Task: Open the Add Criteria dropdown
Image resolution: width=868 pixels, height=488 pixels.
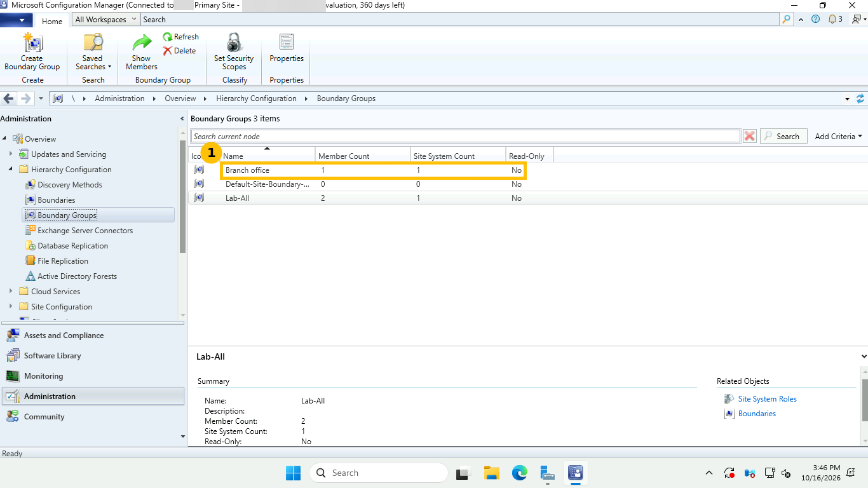Action: tap(839, 136)
